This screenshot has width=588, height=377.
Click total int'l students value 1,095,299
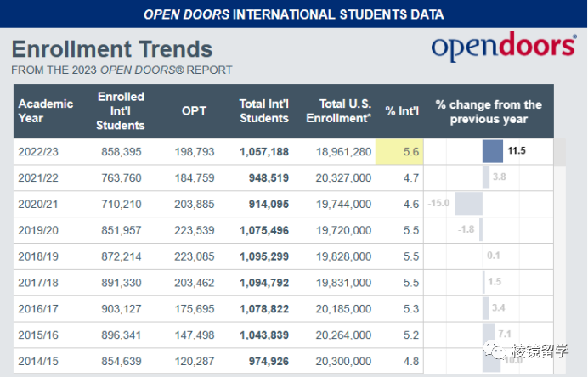point(264,256)
